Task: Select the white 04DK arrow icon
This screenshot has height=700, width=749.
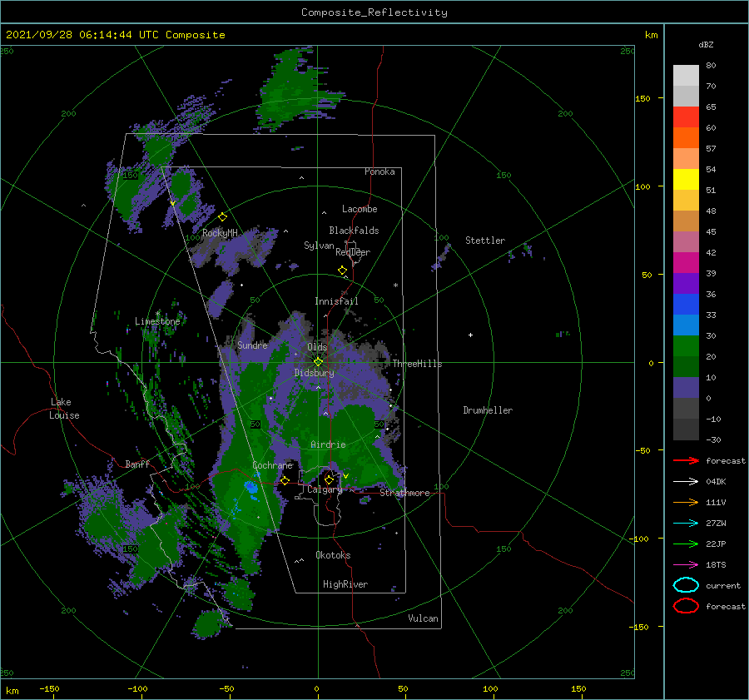Action: click(686, 482)
